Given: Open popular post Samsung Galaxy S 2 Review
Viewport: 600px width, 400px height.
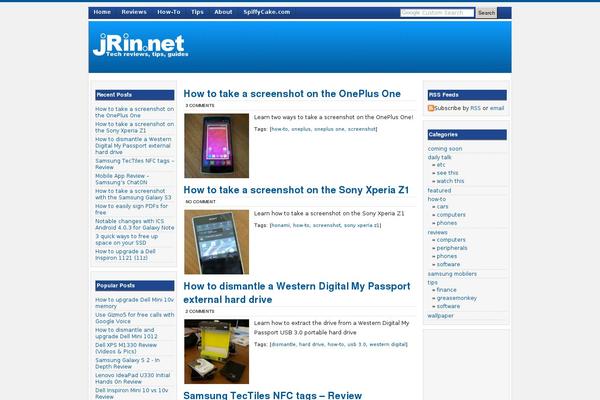Looking at the screenshot, I should pyautogui.click(x=127, y=363).
